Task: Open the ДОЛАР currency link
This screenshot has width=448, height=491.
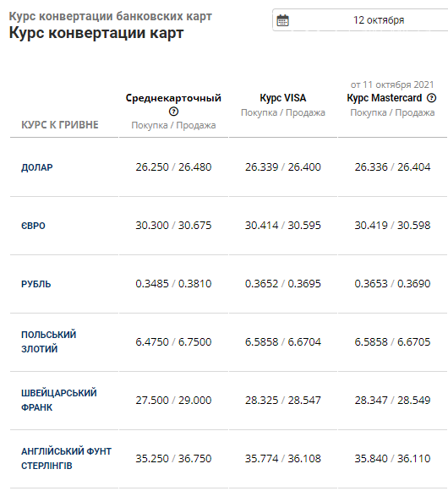Action: [37, 167]
